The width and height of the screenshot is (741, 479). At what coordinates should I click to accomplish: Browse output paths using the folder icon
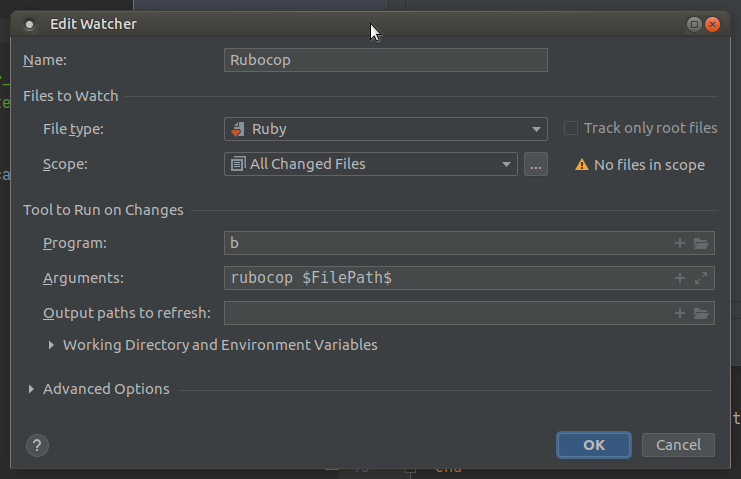pyautogui.click(x=701, y=313)
